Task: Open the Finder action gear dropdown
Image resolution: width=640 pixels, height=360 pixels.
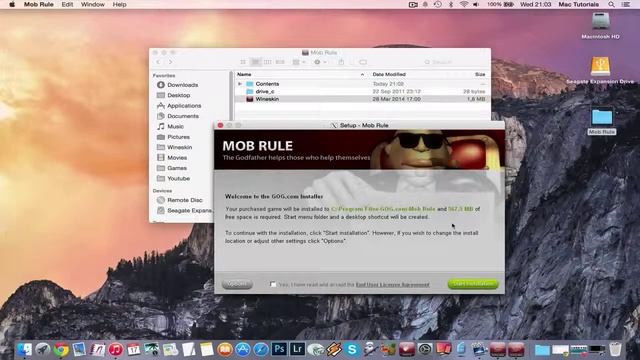Action: click(320, 62)
